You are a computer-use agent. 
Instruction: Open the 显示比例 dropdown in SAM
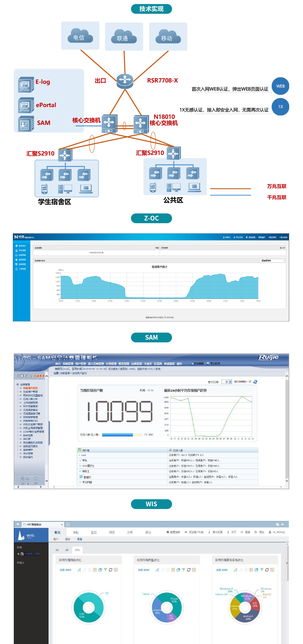point(228,382)
